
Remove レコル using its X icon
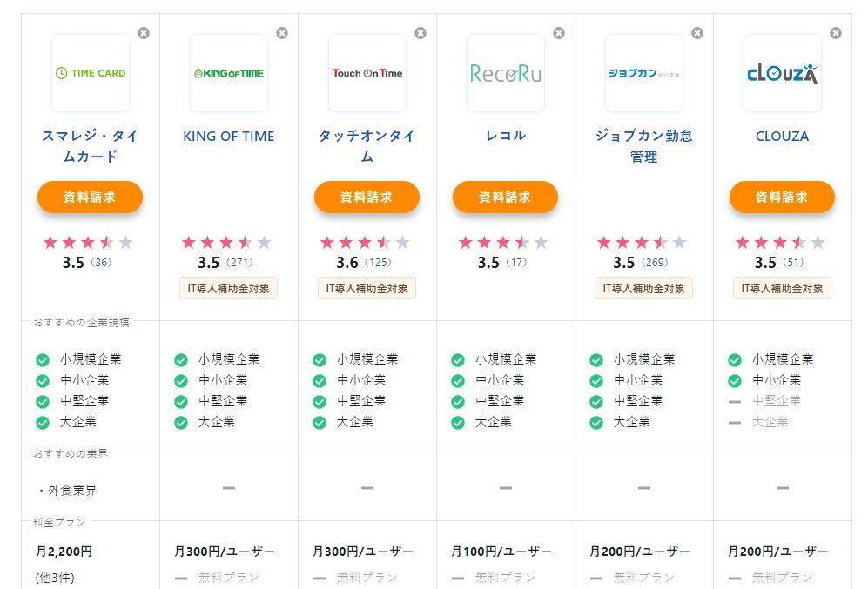(x=559, y=33)
